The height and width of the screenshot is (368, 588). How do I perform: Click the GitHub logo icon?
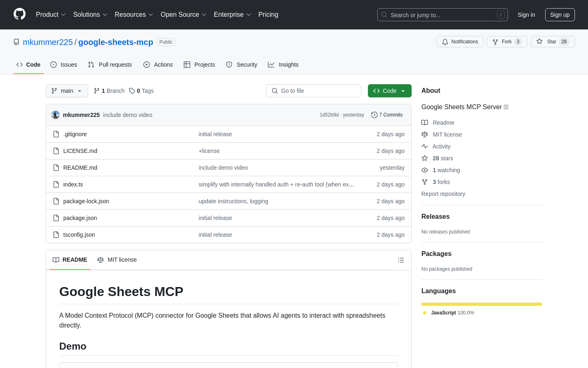coord(20,14)
